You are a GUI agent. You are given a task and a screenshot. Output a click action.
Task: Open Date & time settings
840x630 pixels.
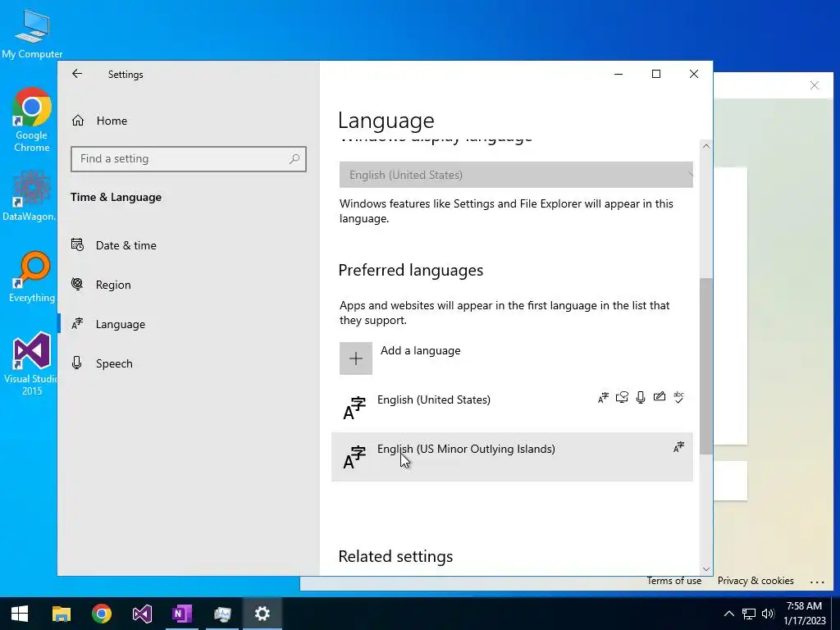pos(126,245)
